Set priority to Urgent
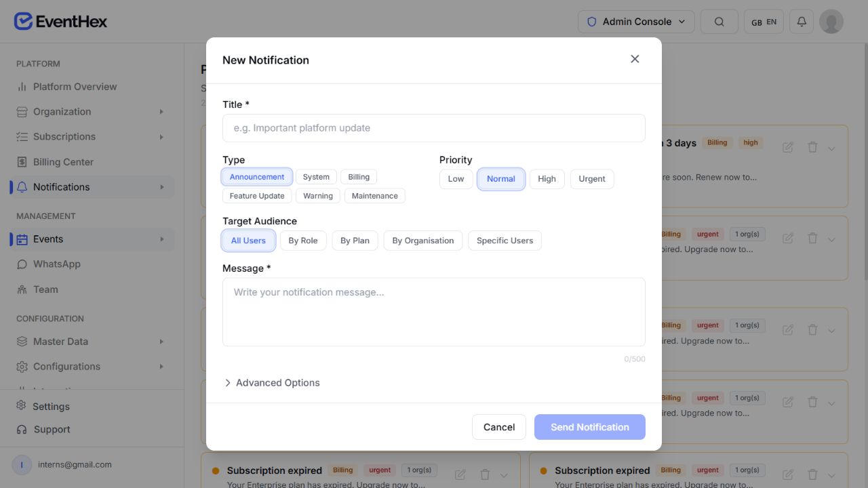The height and width of the screenshot is (488, 868). click(x=592, y=179)
